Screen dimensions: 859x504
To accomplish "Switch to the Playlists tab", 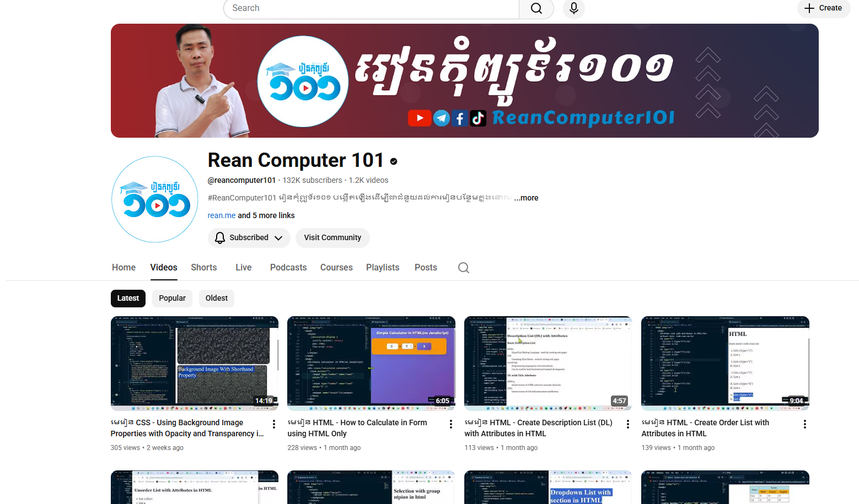I will (382, 267).
